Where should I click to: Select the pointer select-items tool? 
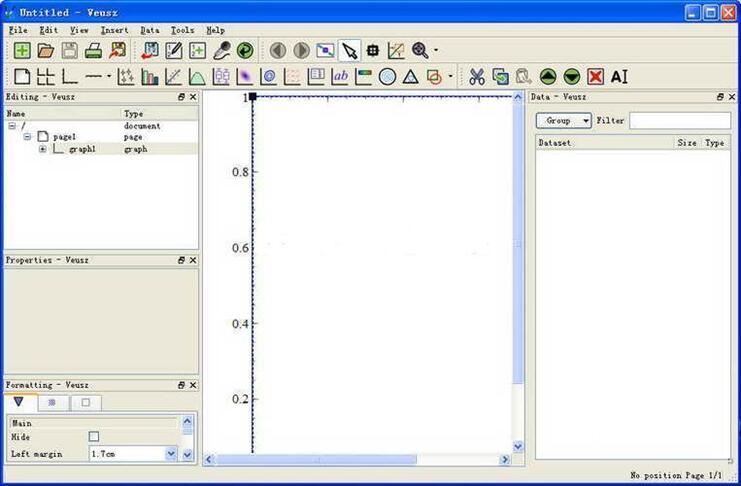[350, 51]
